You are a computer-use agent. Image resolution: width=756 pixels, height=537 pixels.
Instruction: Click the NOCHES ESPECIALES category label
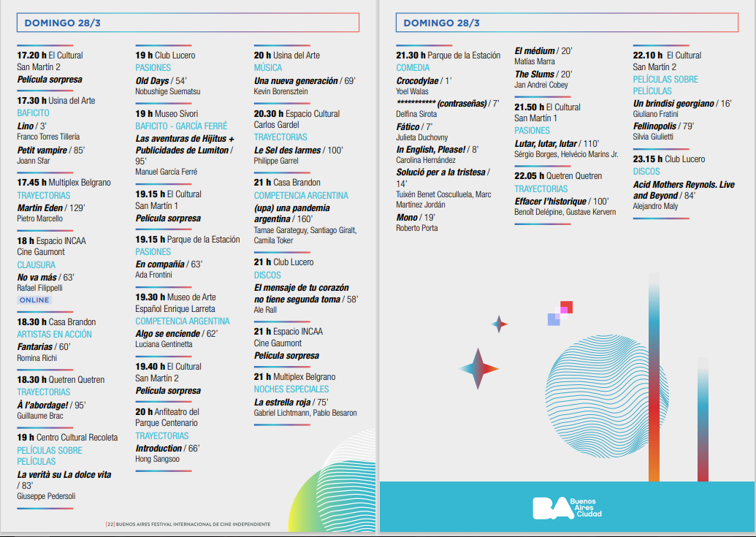(291, 389)
